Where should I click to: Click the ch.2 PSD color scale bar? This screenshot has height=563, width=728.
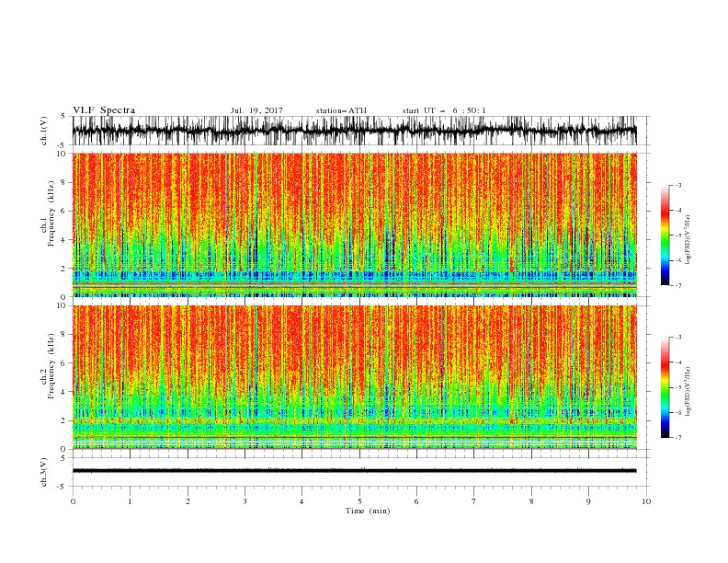pos(665,387)
